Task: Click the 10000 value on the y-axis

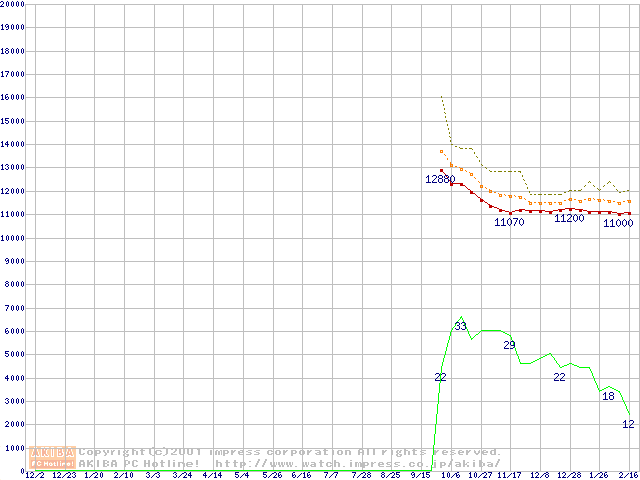Action: [12, 238]
